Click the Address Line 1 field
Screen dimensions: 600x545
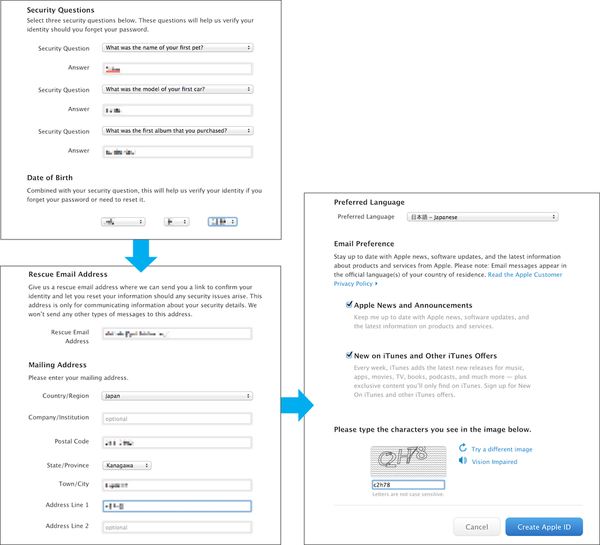177,506
